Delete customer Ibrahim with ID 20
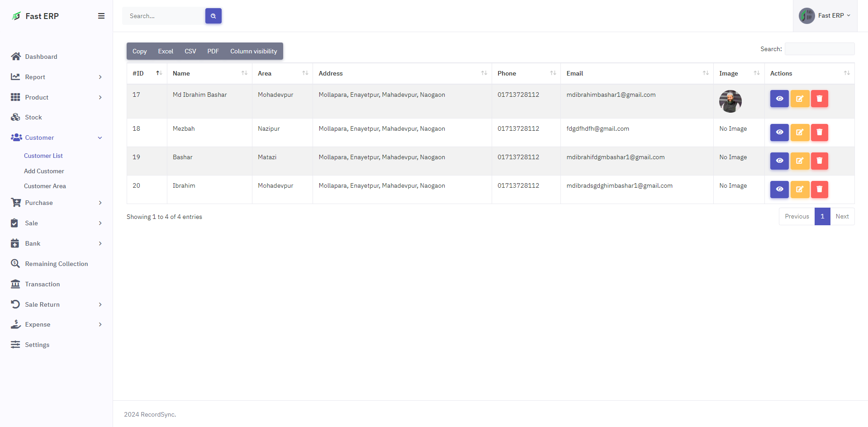The height and width of the screenshot is (427, 868). coord(819,190)
